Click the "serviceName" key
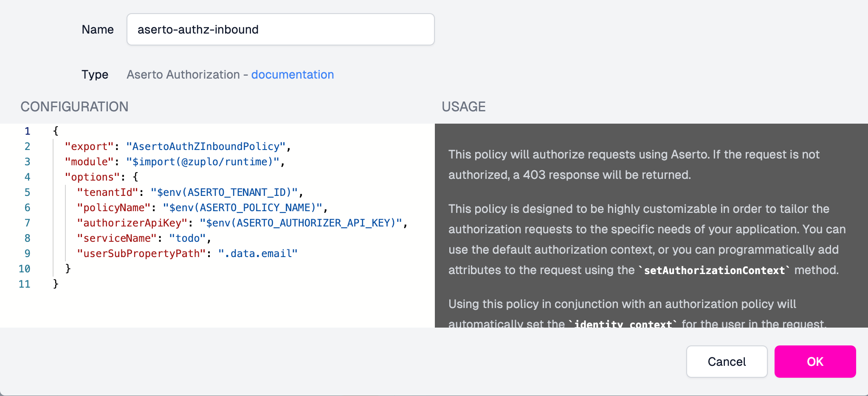868x396 pixels. [117, 238]
